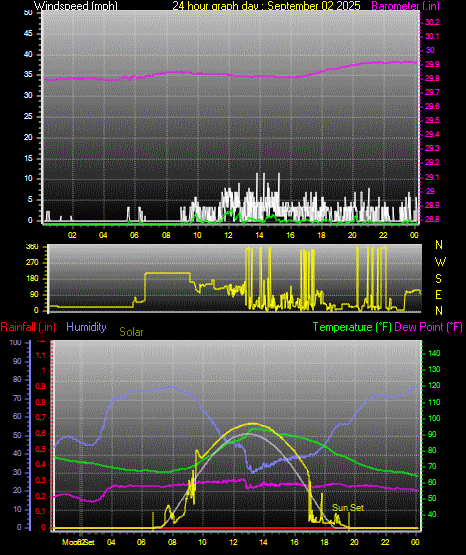
Task: Click the Temperature (°F) legend label
Action: click(x=352, y=327)
